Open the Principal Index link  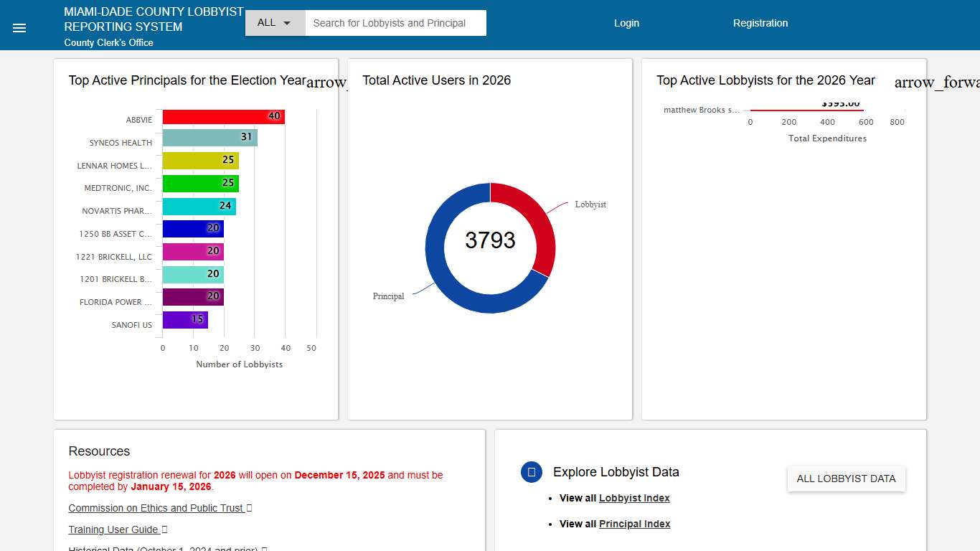tap(635, 524)
